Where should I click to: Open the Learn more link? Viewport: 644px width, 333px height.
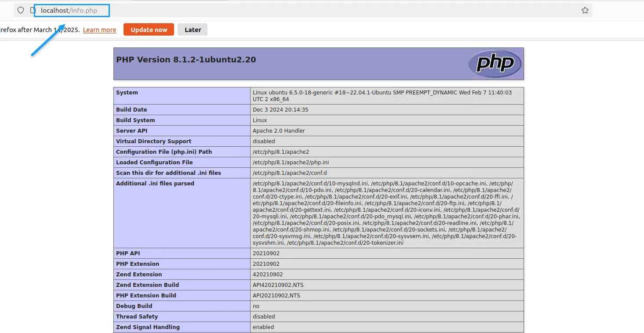point(99,30)
